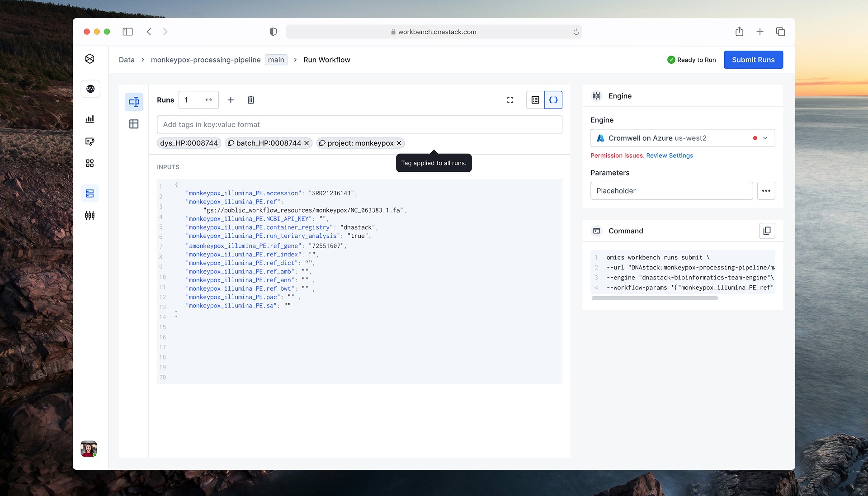Open the engines sliders icon in the sidebar
868x496 pixels.
point(90,215)
